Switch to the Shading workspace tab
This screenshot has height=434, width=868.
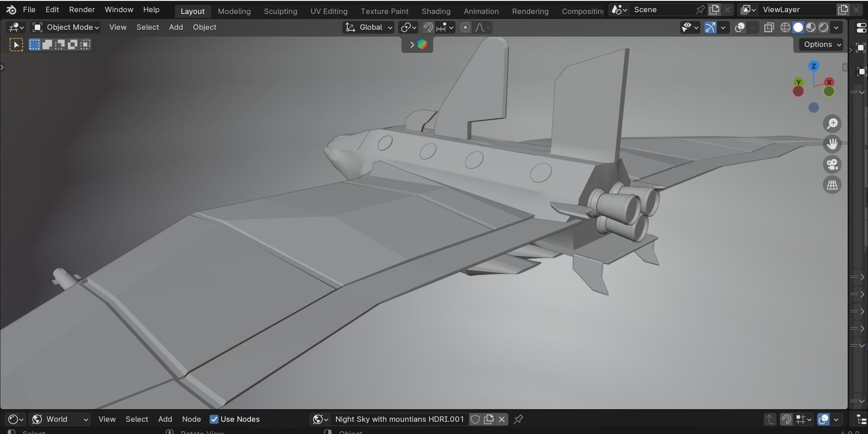(436, 11)
